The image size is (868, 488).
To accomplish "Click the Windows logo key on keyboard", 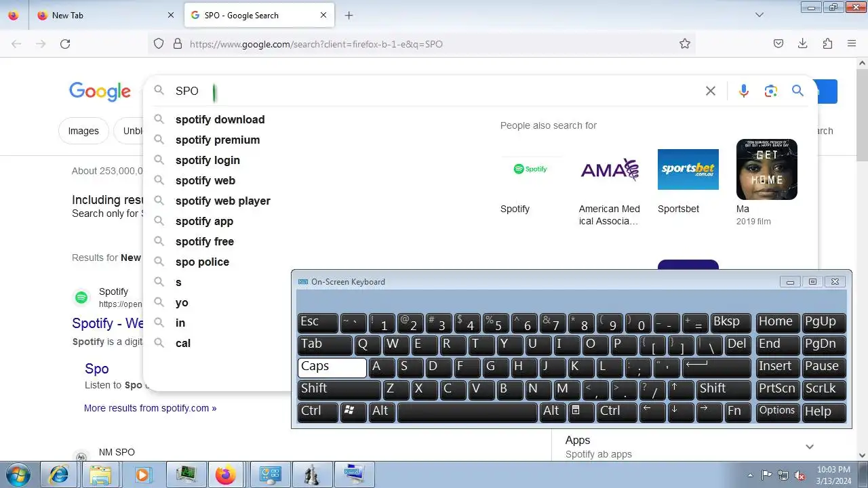I will pyautogui.click(x=353, y=412).
